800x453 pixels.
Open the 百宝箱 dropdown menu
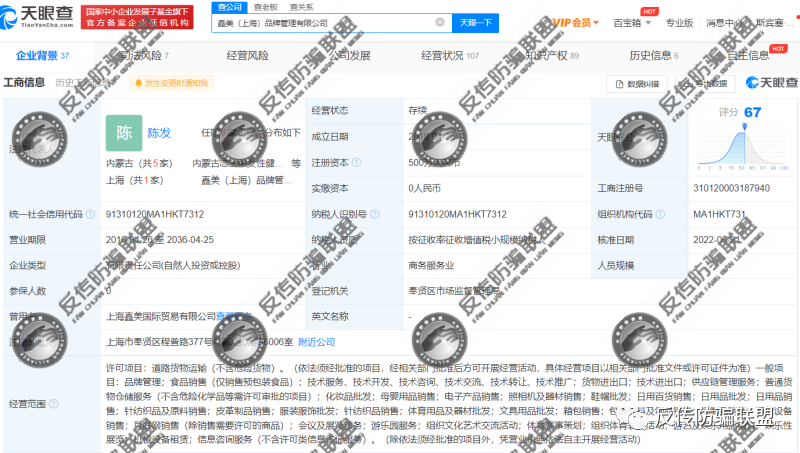(632, 23)
